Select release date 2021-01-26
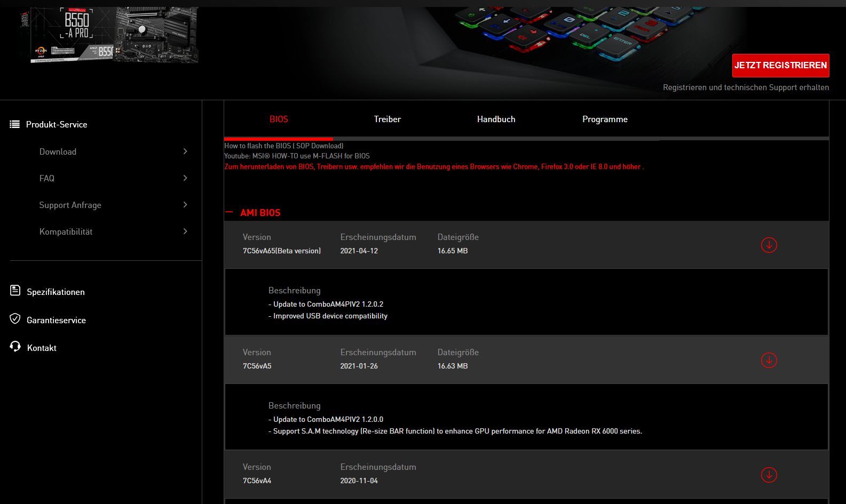Viewport: 846px width, 504px height. (x=359, y=366)
